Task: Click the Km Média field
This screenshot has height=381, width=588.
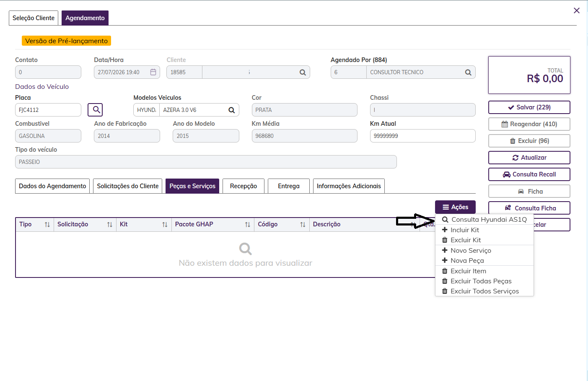Action: pos(304,136)
